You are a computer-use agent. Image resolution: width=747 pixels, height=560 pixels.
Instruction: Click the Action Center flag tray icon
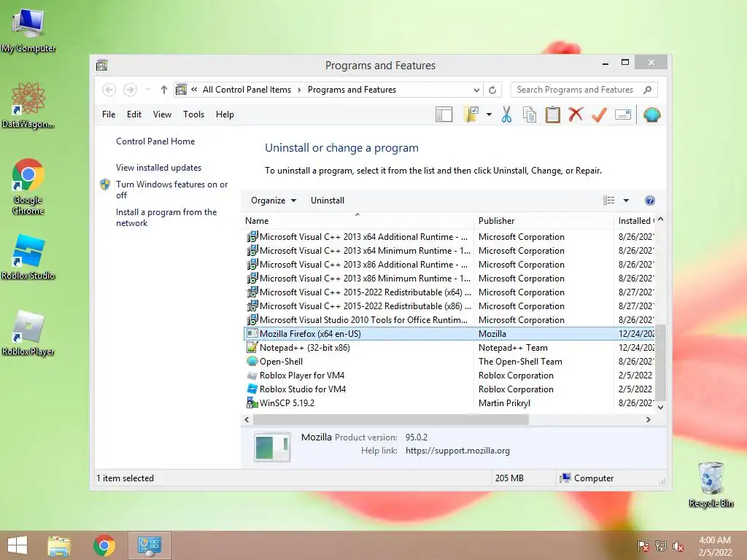(643, 546)
